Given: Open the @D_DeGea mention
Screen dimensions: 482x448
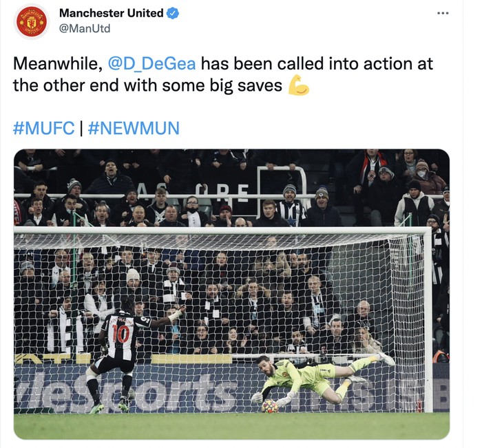Looking at the screenshot, I should [152, 64].
